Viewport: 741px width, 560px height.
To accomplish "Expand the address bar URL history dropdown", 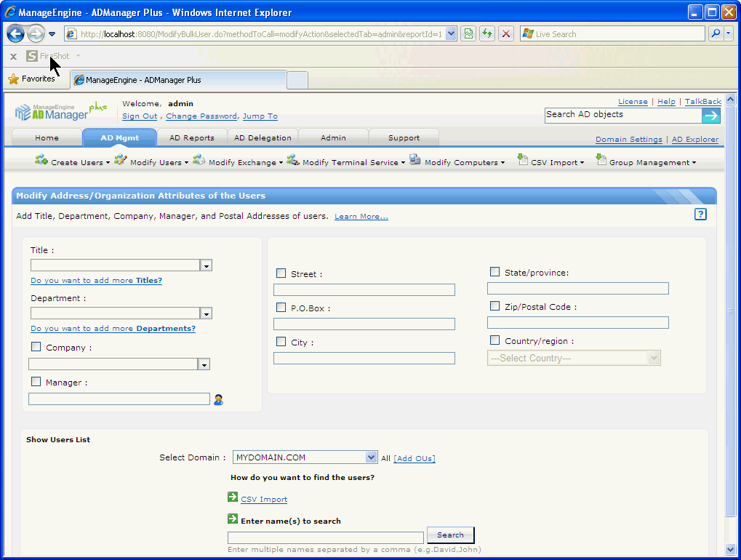I will click(x=451, y=33).
